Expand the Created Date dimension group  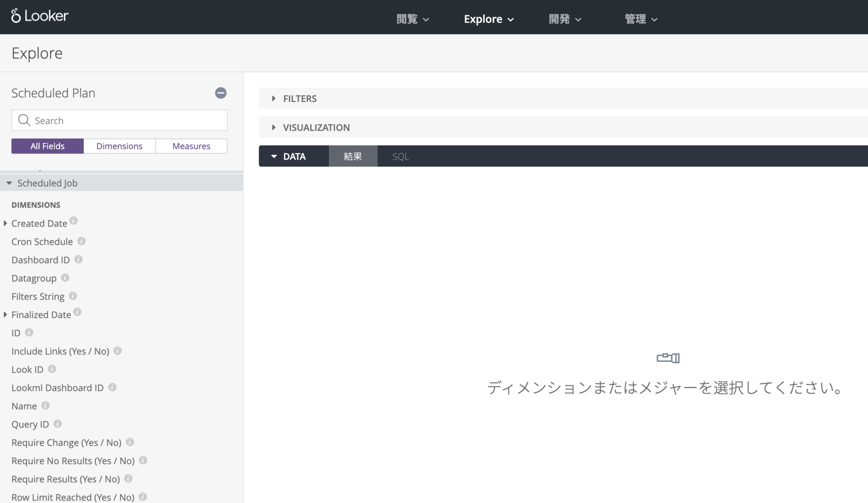[5, 223]
